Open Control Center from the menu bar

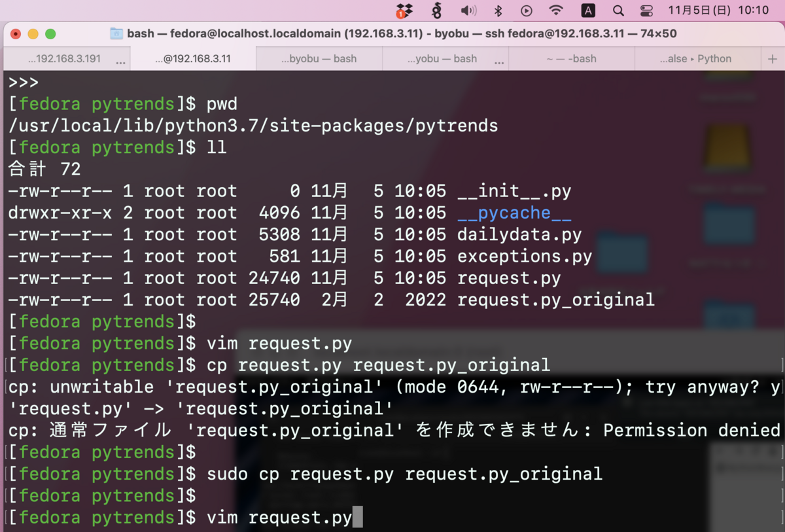(647, 10)
